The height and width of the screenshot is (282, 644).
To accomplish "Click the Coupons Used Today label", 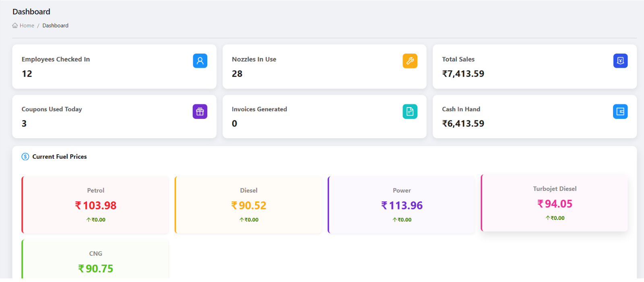I will [52, 109].
